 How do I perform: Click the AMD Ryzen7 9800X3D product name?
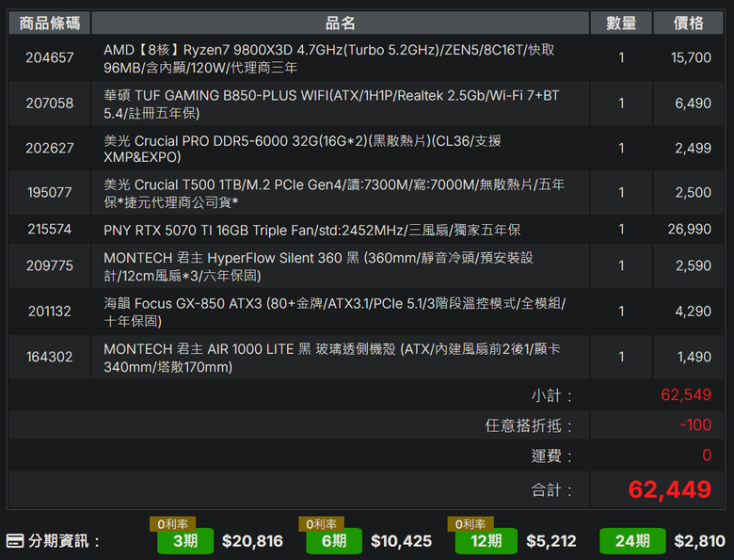pyautogui.click(x=328, y=58)
